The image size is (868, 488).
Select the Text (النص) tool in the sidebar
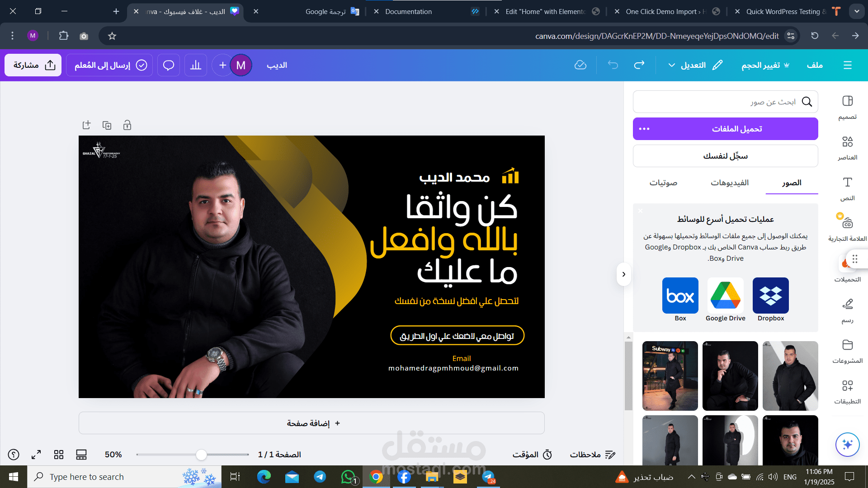point(847,188)
